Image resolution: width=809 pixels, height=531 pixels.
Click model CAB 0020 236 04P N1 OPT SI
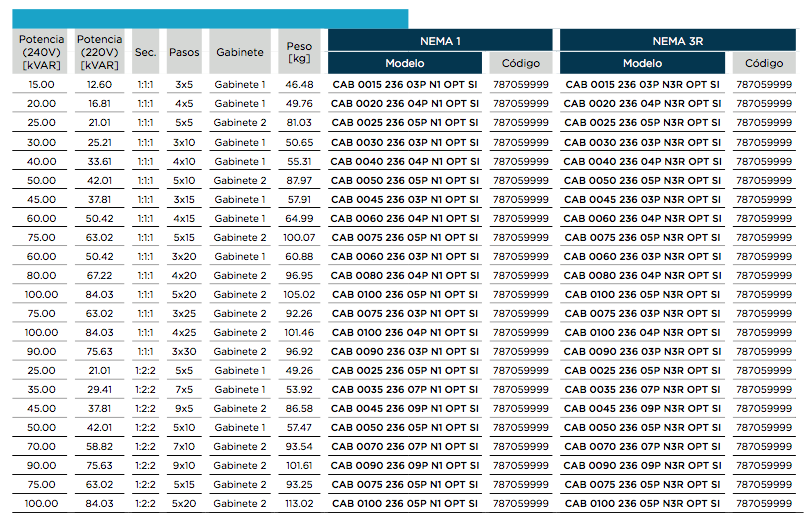[405, 104]
